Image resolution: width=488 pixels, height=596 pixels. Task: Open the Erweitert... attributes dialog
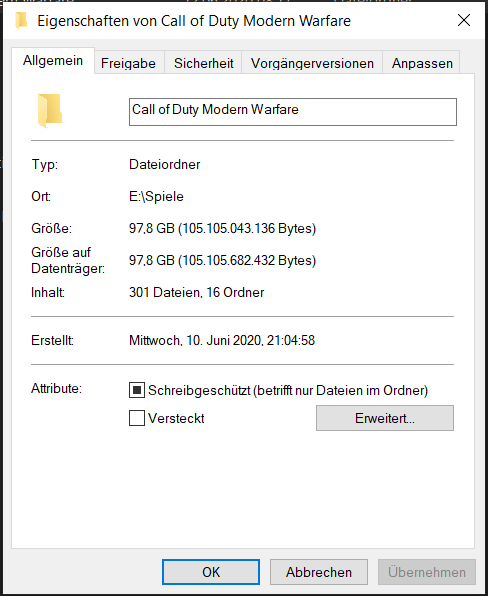[x=385, y=418]
